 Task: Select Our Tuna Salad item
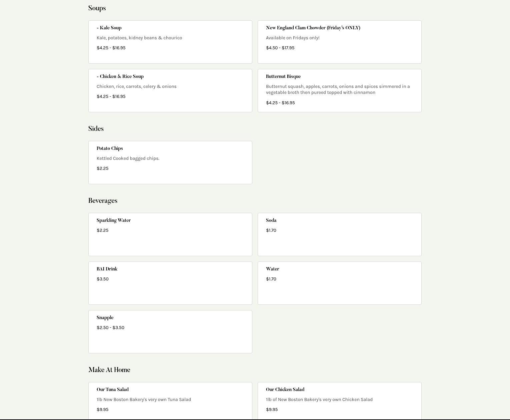click(x=170, y=400)
